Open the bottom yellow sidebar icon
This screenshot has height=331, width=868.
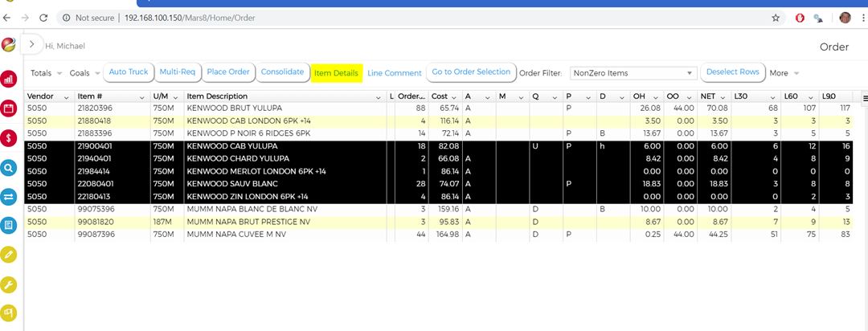tap(9, 313)
